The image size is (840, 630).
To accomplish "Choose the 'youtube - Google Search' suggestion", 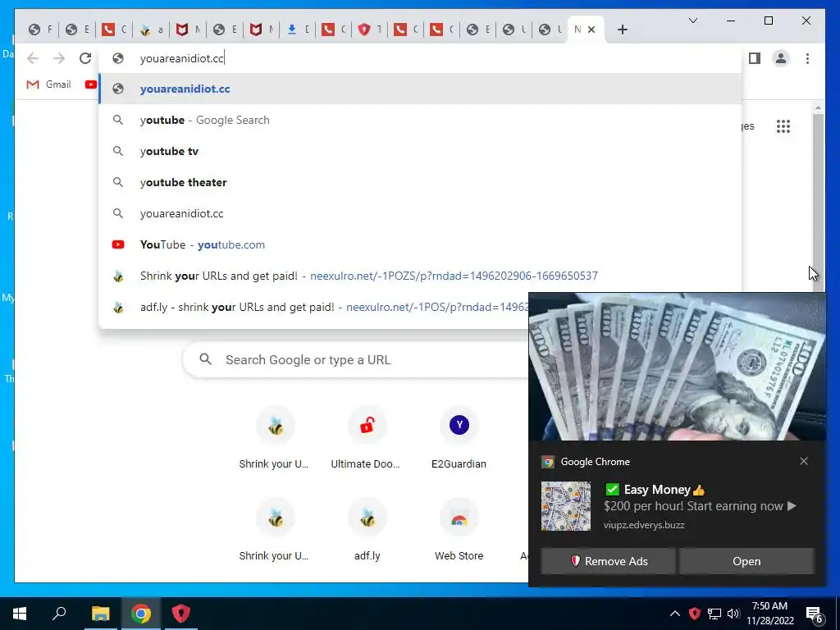I will (x=421, y=120).
